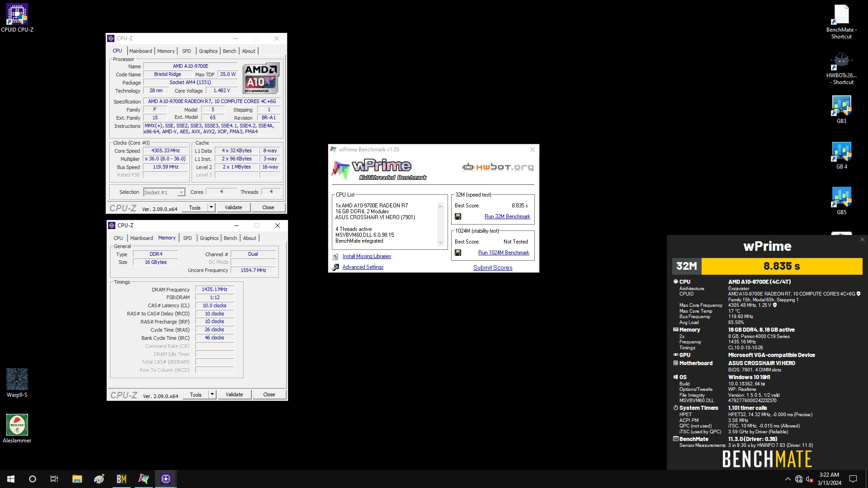Click the Advanced Settings wrench icon
This screenshot has height=488, width=868.
point(335,267)
